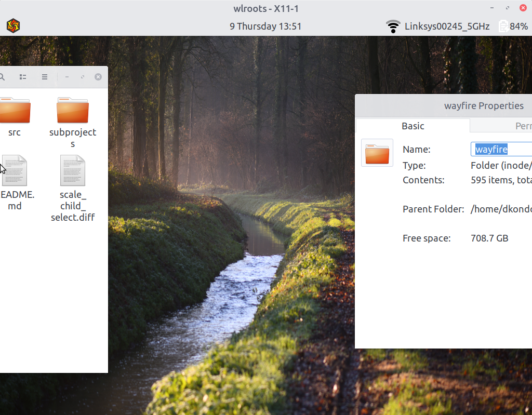The image size is (532, 415).
Task: Select the wayfire name input field
Action: pos(499,149)
